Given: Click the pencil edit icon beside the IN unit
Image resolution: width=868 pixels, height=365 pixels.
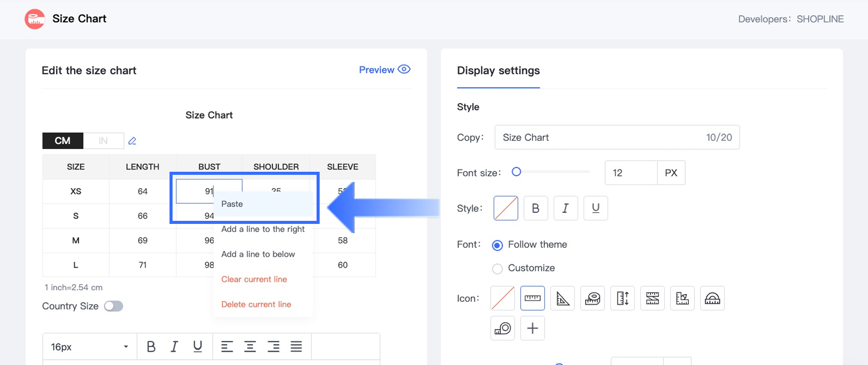Looking at the screenshot, I should pyautogui.click(x=132, y=141).
